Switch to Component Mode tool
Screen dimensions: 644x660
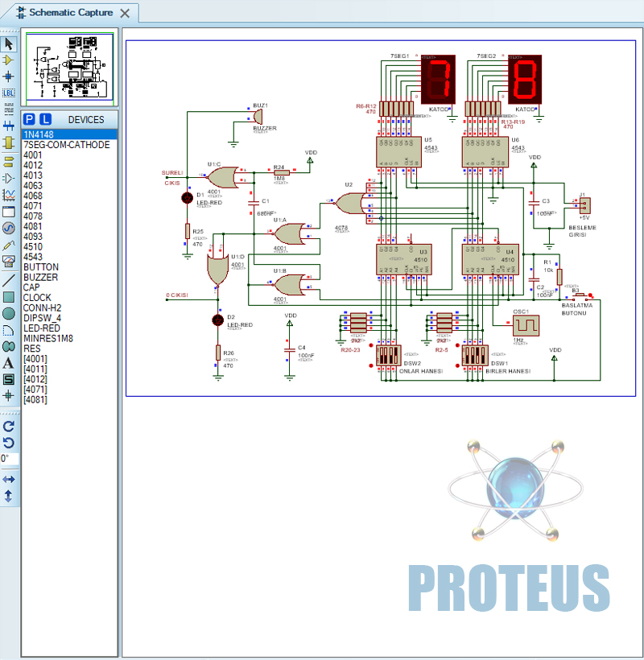9,60
